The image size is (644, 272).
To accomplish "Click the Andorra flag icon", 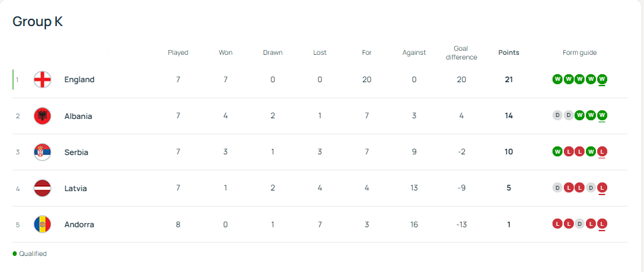I will coord(42,224).
